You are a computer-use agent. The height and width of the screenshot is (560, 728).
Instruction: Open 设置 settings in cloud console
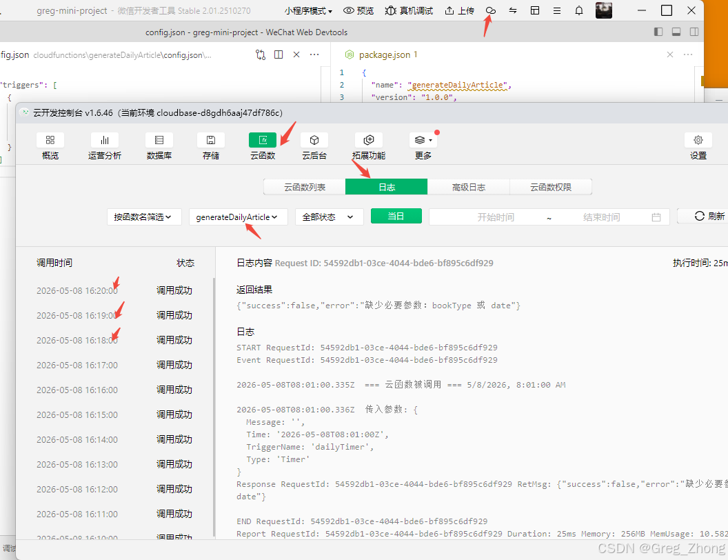[698, 147]
